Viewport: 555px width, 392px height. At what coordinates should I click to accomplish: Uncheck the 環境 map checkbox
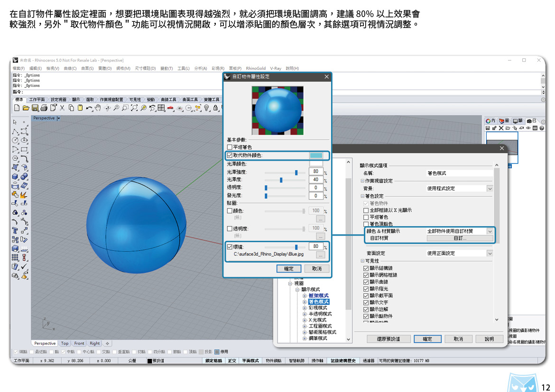click(230, 247)
